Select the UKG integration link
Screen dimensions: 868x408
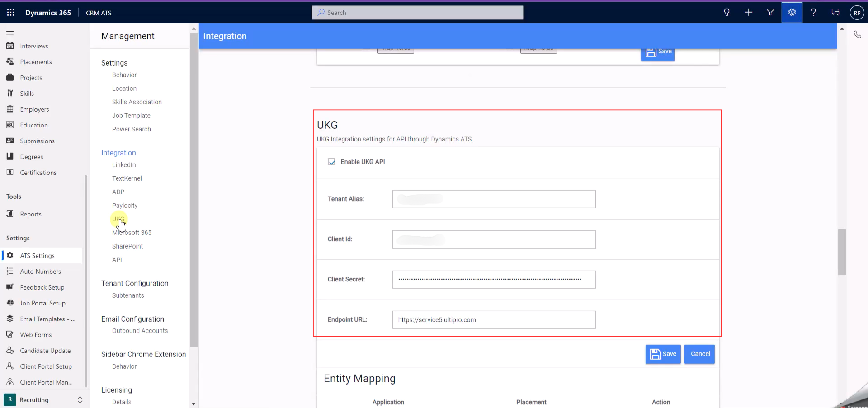click(118, 219)
